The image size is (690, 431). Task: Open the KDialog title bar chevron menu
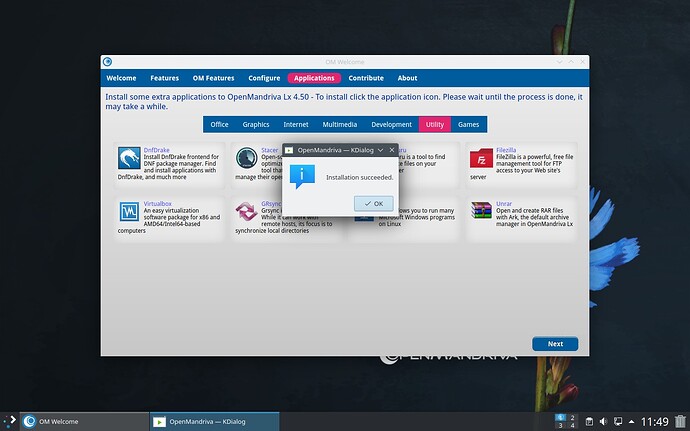(380, 150)
